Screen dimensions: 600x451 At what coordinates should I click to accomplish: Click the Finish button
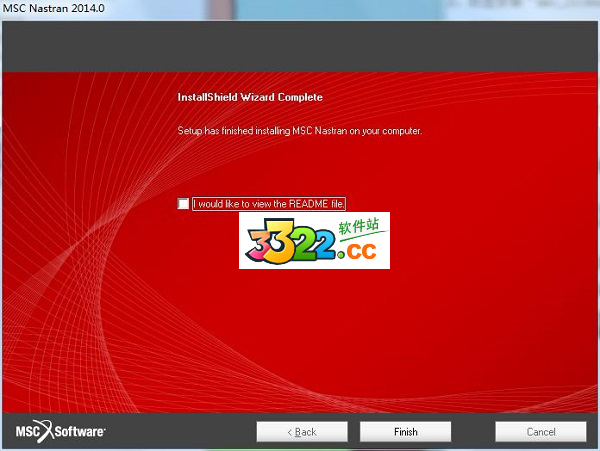coord(405,432)
